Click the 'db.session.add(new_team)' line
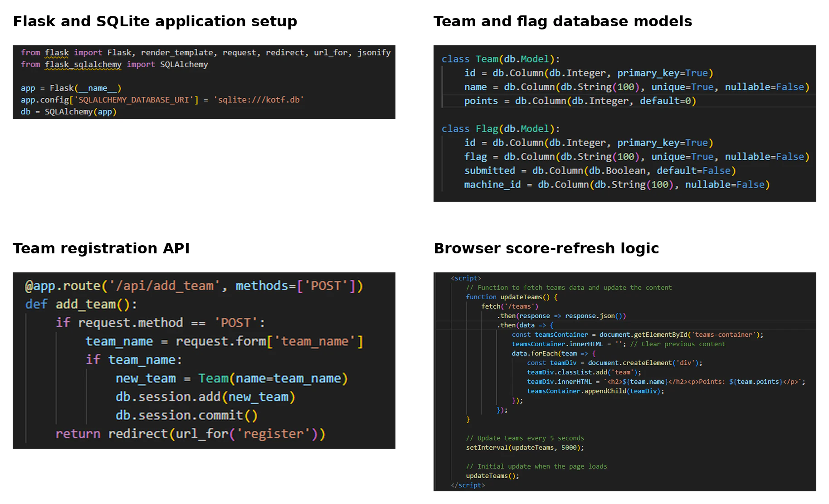 [x=205, y=397]
